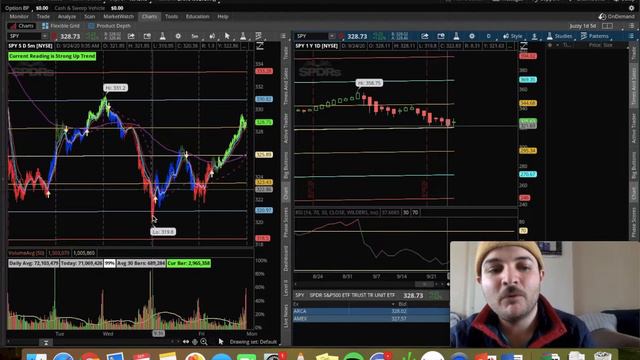Select the Tools tab
Image resolution: width=640 pixels, height=360 pixels.
pos(171,17)
